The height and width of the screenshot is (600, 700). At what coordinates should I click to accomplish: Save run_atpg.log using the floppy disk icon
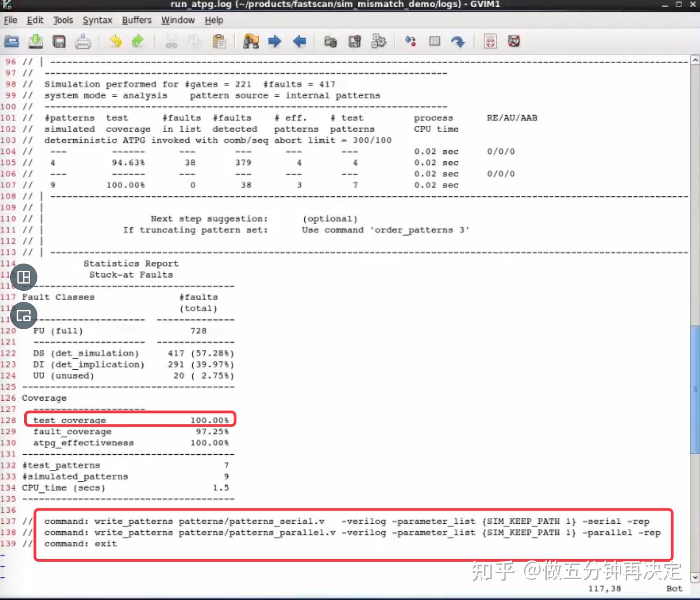[58, 42]
